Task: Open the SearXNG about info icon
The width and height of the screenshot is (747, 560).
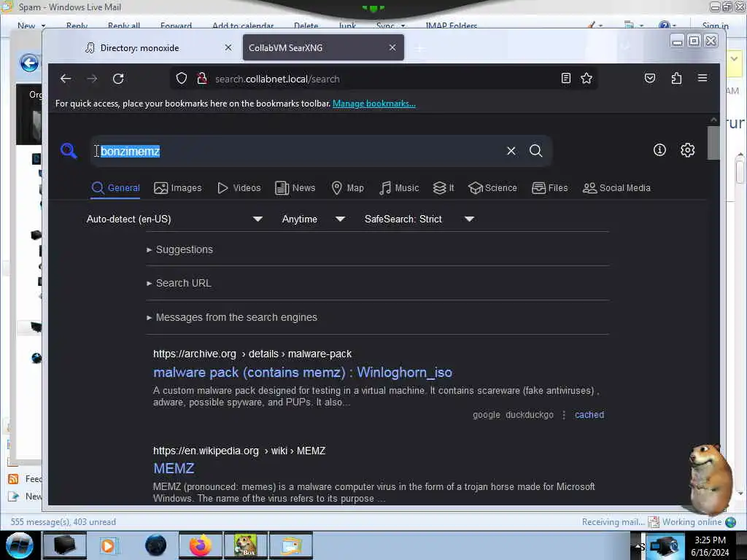Action: pos(659,150)
